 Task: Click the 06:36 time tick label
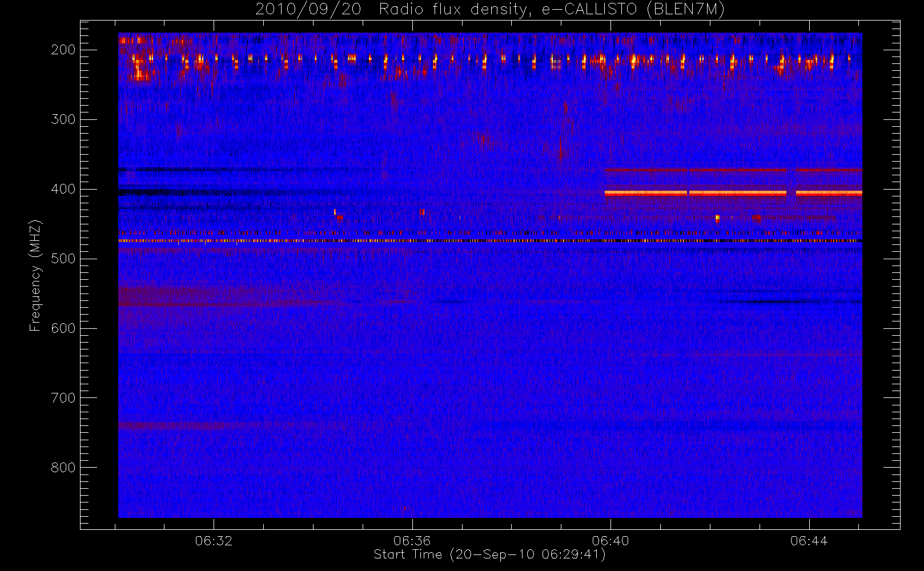tap(412, 541)
